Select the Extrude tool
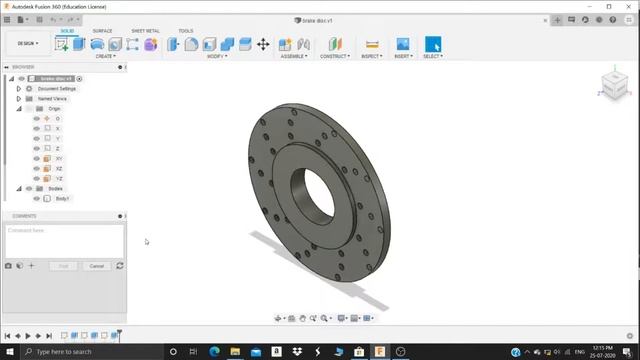The image size is (640, 360). 79,44
